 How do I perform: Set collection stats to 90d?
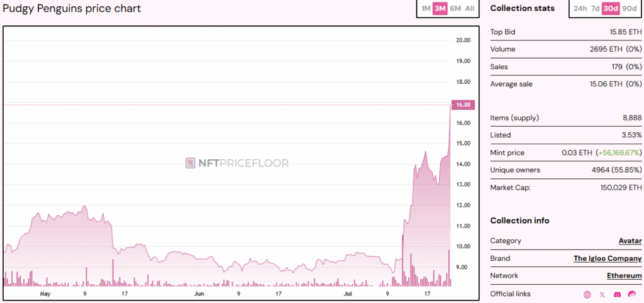coord(628,9)
